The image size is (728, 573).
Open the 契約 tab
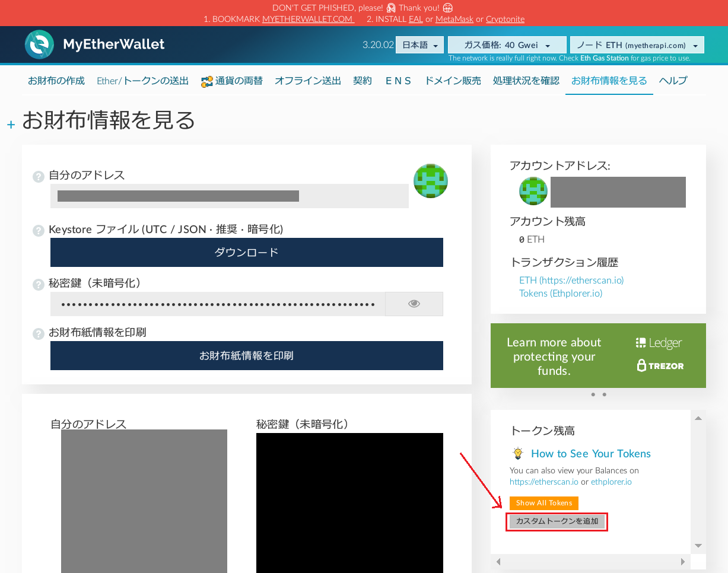point(363,81)
